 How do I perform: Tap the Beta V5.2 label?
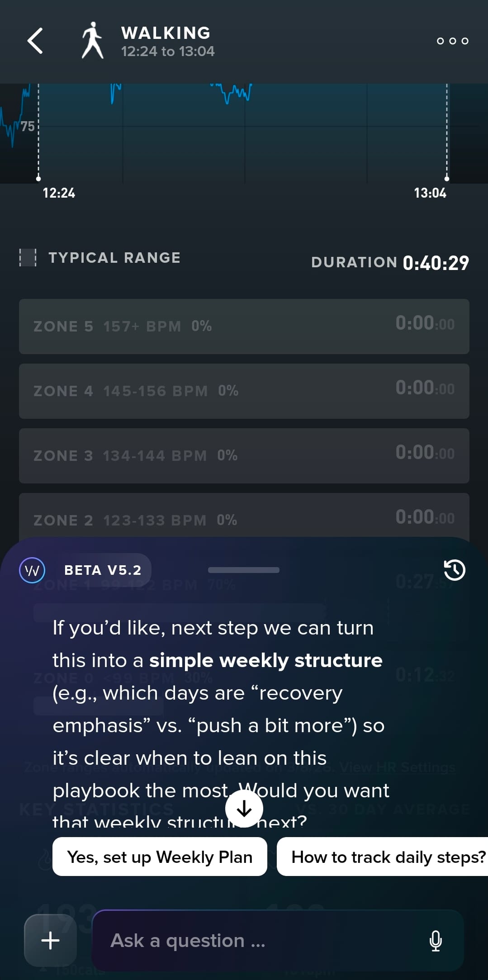coord(103,570)
